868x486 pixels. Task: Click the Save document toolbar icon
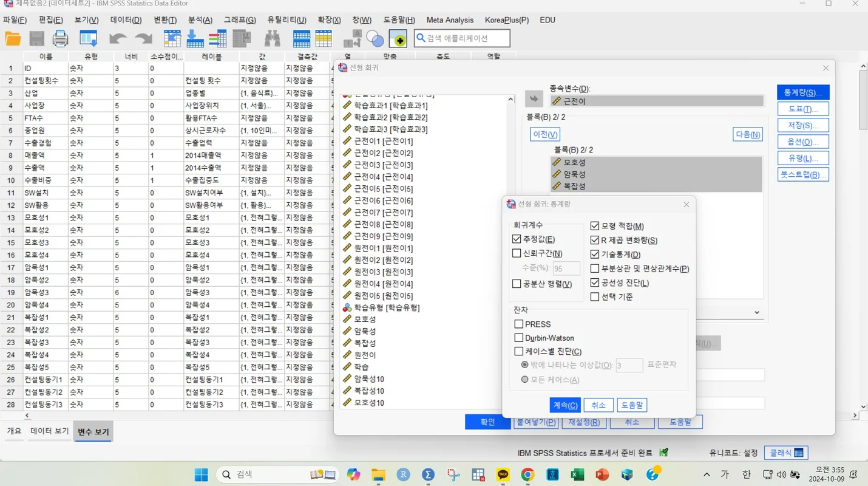(x=36, y=39)
